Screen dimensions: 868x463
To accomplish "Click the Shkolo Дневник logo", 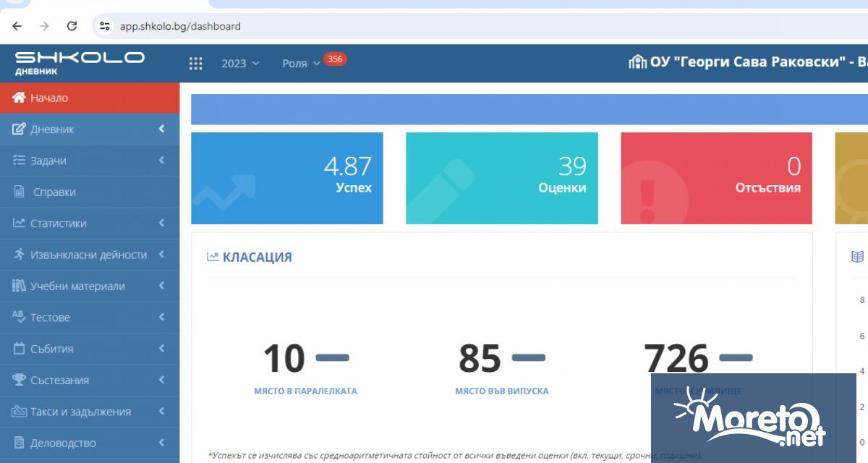I will (80, 63).
